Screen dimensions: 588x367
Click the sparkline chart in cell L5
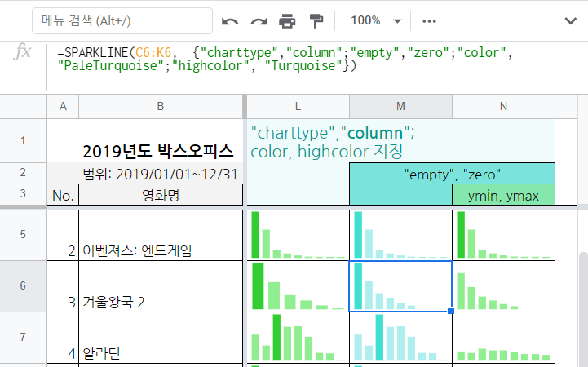[298, 235]
